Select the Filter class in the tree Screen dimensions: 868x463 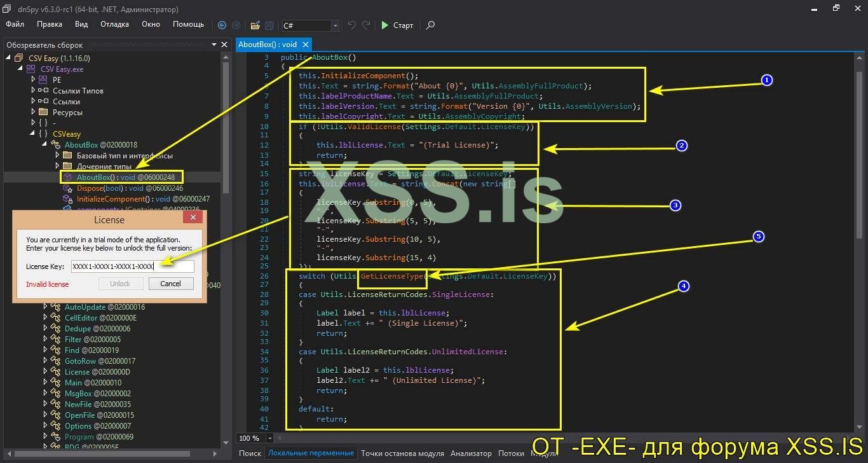(92, 339)
